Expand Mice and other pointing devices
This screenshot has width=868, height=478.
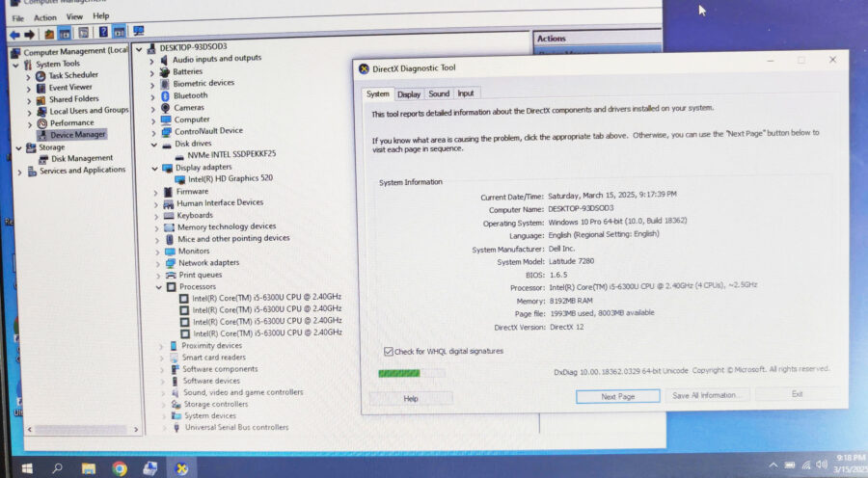point(158,240)
